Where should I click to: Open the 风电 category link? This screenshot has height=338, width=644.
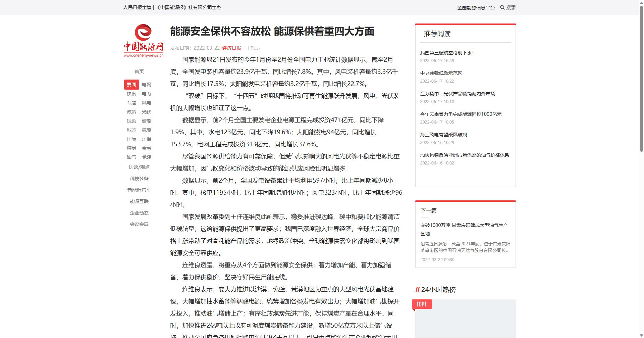[x=147, y=103]
